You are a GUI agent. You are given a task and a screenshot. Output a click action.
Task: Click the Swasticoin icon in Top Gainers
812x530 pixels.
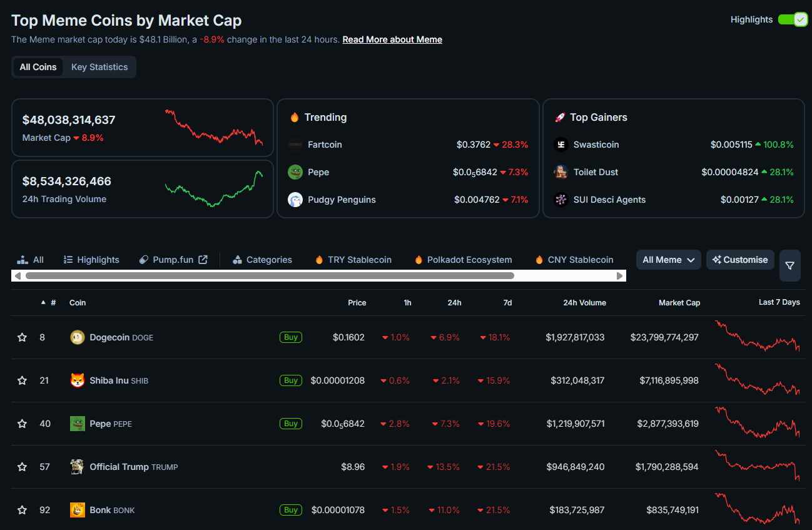click(x=561, y=145)
